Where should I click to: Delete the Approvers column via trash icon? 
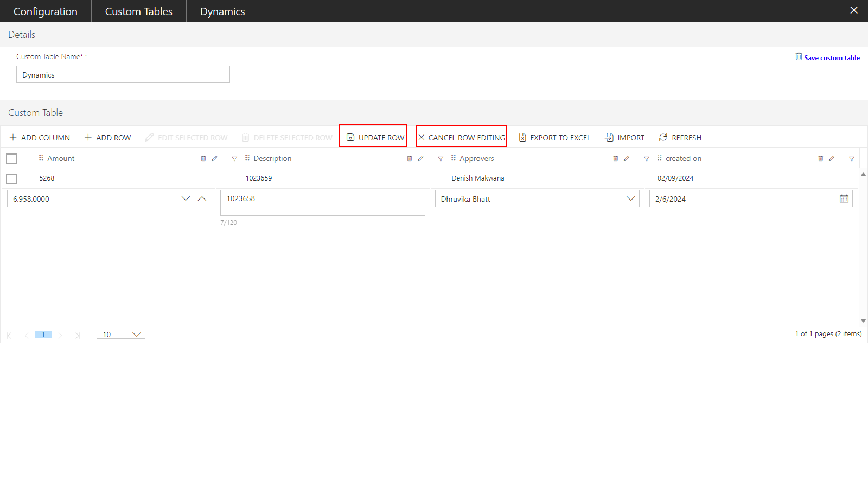coord(616,158)
